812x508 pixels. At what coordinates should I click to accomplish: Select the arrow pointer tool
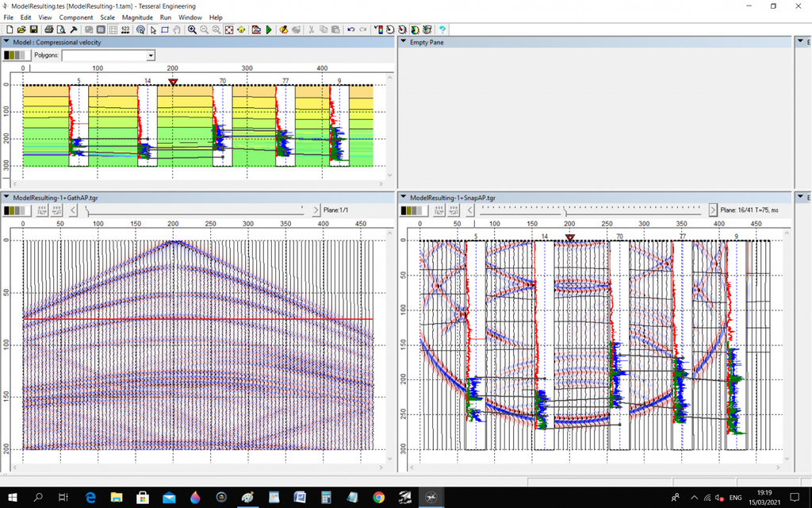[x=154, y=29]
